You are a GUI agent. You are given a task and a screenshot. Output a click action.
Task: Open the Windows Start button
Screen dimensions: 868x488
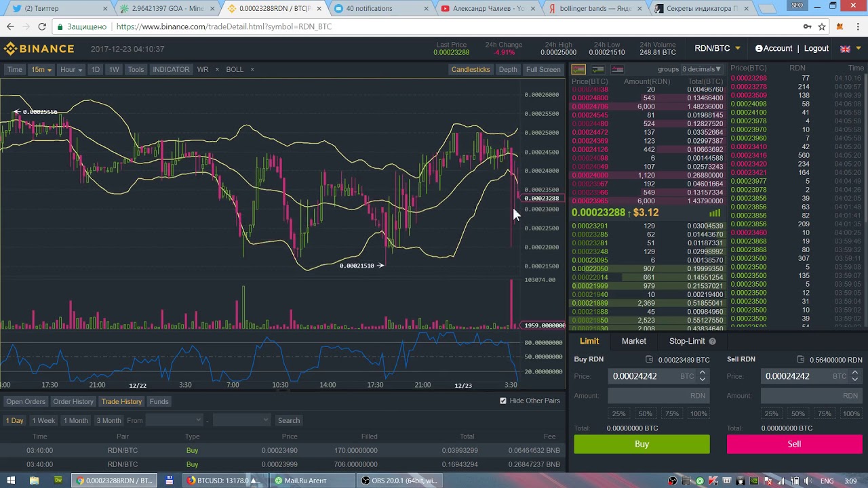click(x=11, y=481)
